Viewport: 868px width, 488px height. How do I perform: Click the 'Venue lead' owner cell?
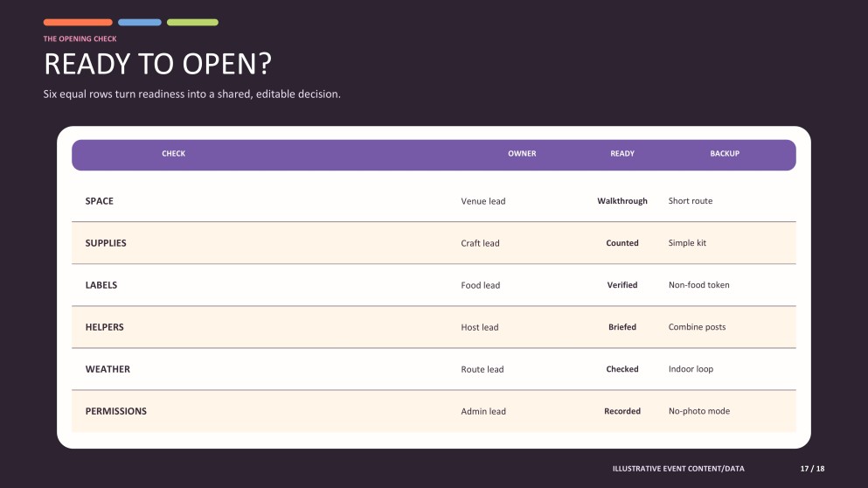click(x=483, y=201)
